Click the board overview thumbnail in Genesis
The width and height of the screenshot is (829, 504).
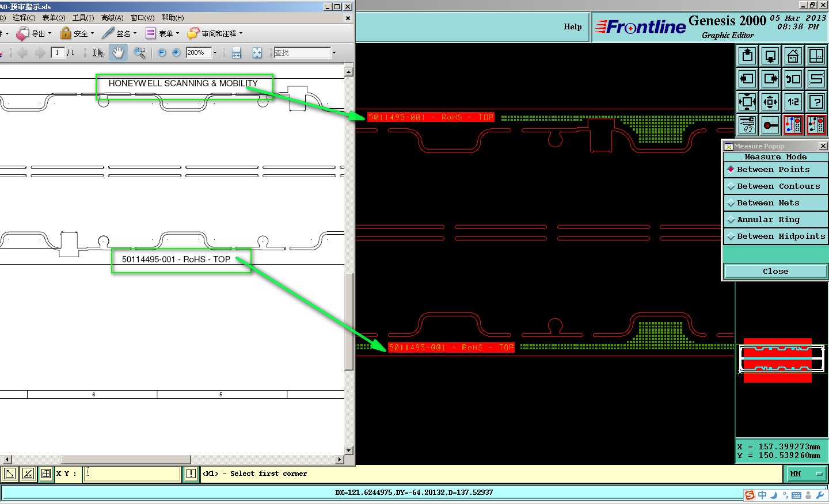tap(782, 360)
